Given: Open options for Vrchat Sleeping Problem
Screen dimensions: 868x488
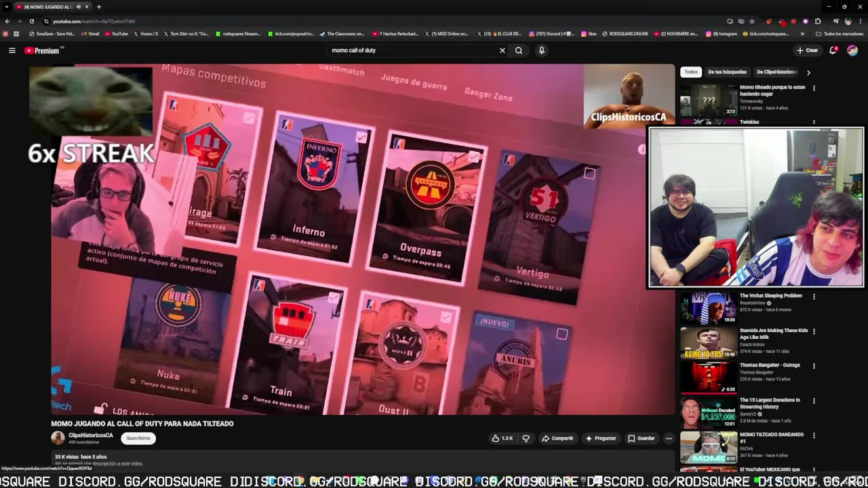Looking at the screenshot, I should pyautogui.click(x=814, y=296).
